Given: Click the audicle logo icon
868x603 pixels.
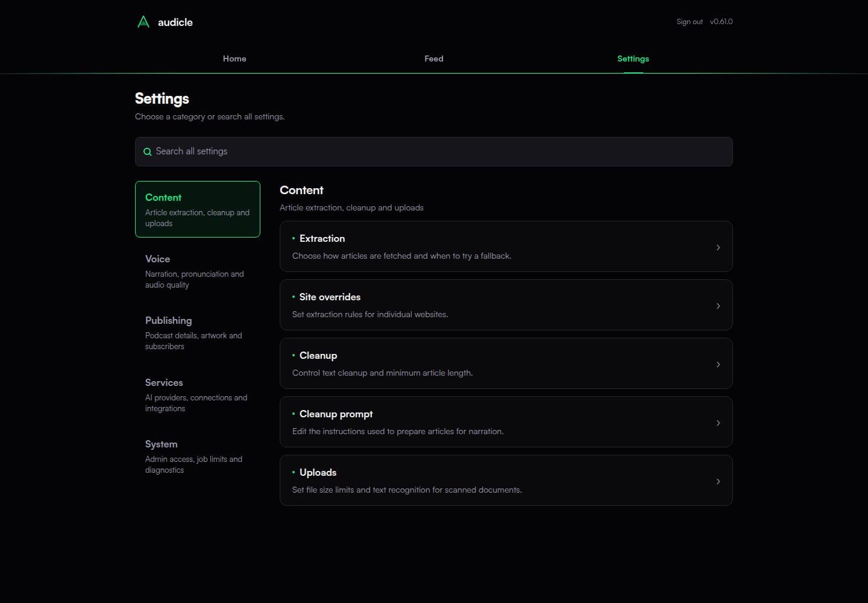Looking at the screenshot, I should (143, 22).
